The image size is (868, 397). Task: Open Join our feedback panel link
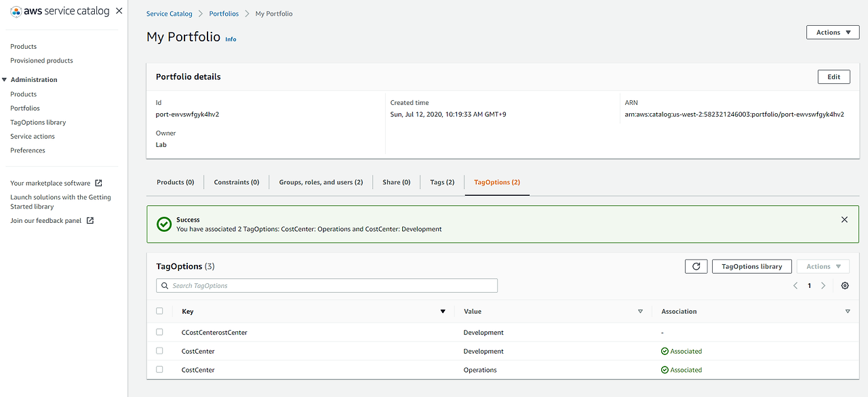tap(46, 220)
